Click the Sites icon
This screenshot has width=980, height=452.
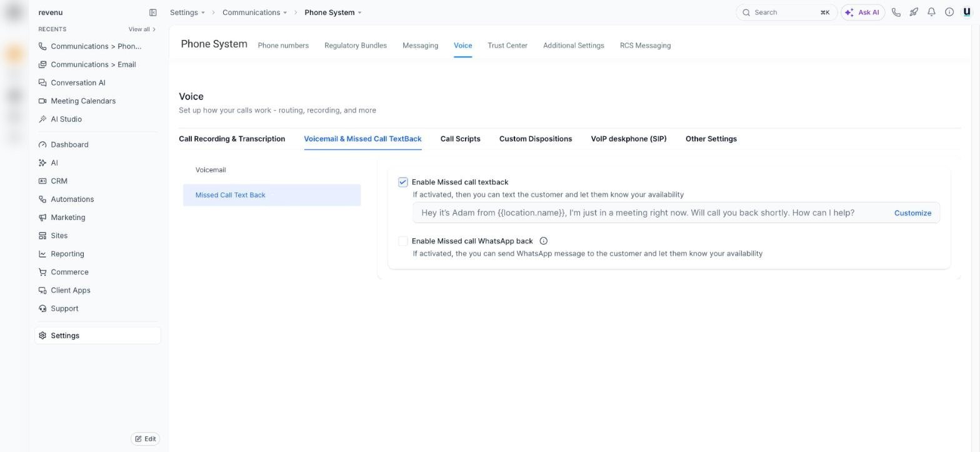tap(42, 236)
